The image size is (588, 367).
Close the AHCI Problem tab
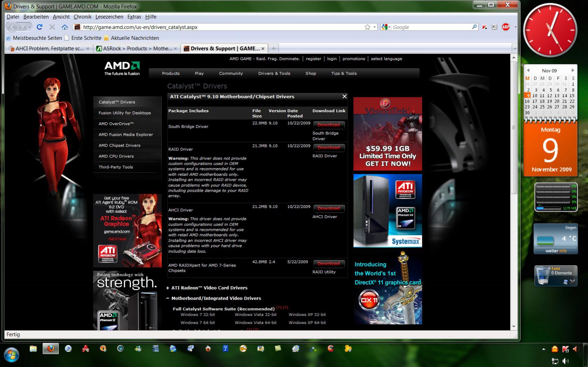(88, 49)
